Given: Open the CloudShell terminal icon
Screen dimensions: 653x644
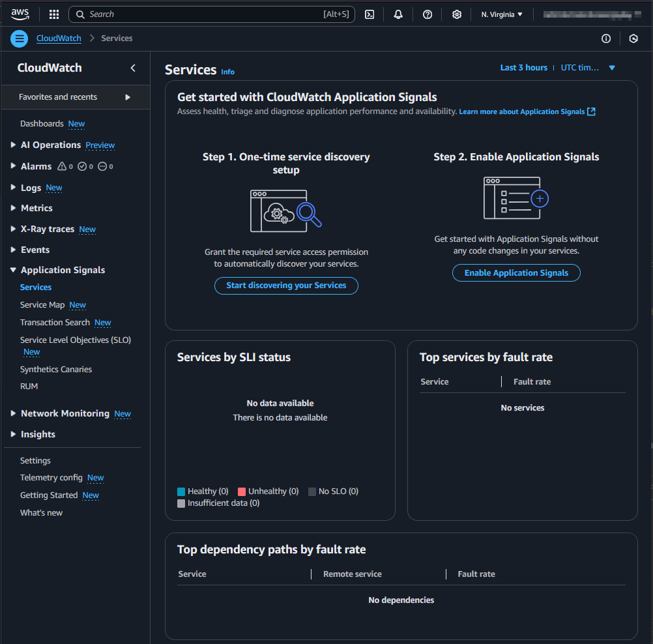Looking at the screenshot, I should (x=369, y=14).
